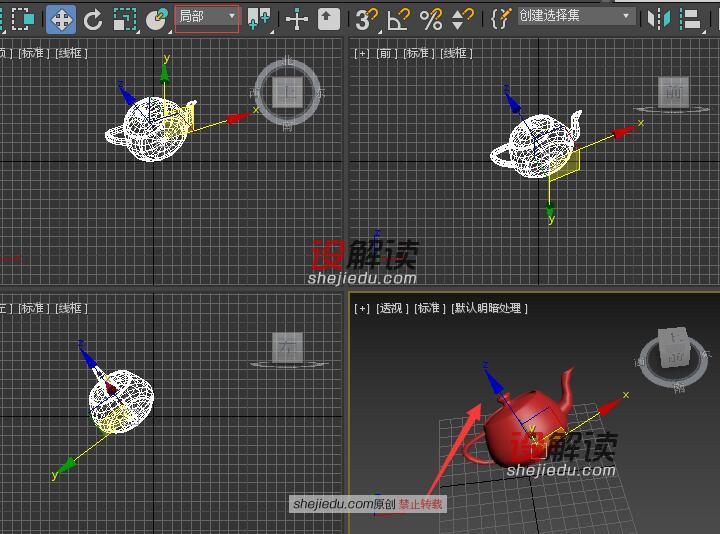Toggle the Angle Snap button

(399, 20)
